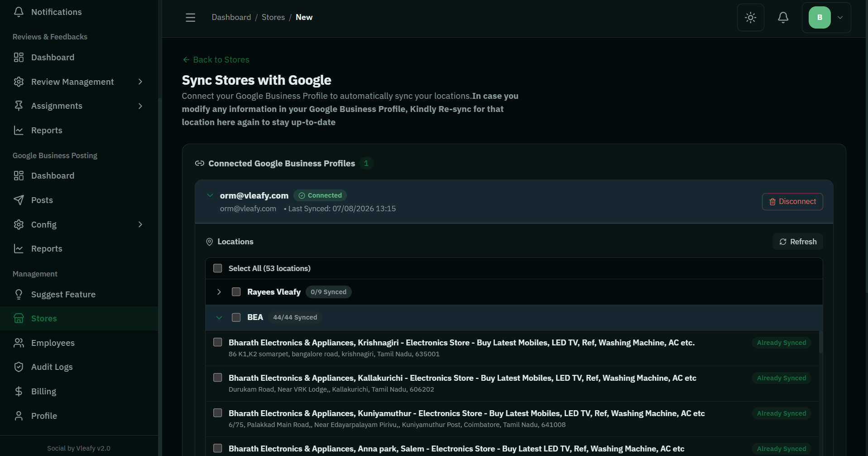Click the Billing dollar icon

(x=19, y=391)
